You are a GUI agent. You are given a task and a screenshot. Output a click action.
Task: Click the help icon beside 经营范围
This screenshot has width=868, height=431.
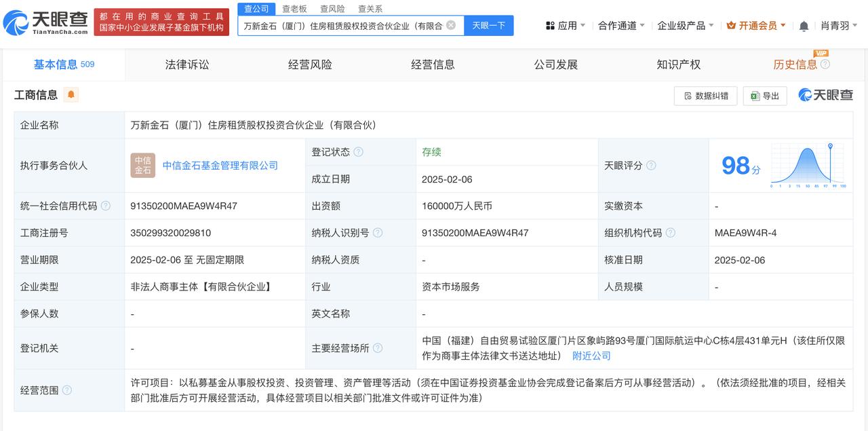point(67,390)
